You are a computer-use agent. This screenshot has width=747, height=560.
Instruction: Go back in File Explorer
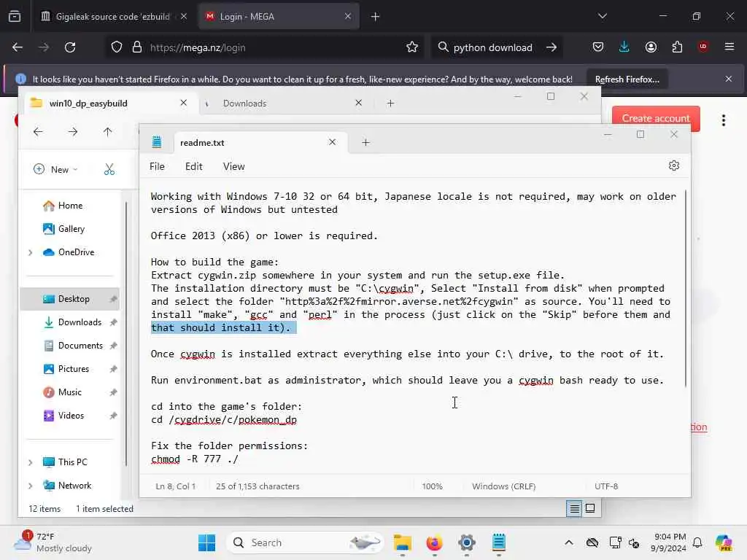pyautogui.click(x=38, y=132)
